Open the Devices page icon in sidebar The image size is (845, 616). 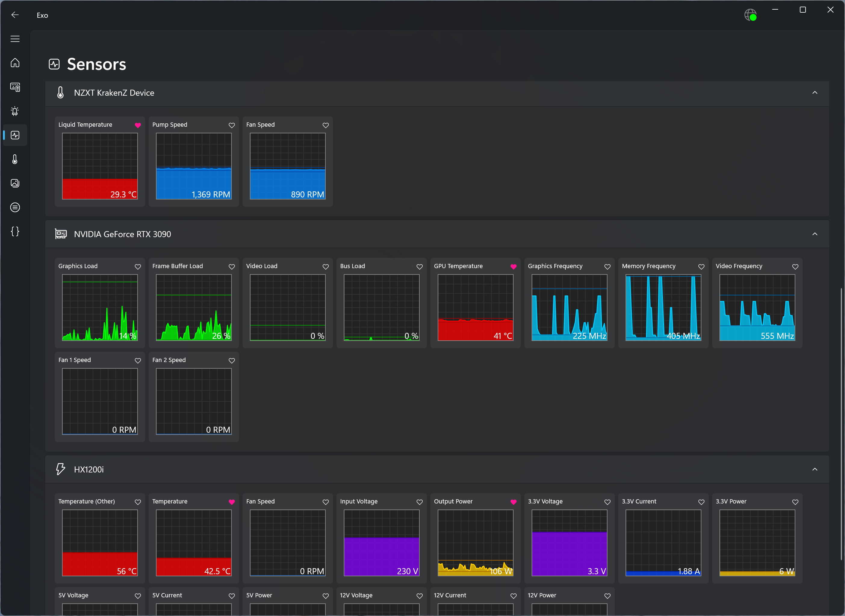[15, 87]
